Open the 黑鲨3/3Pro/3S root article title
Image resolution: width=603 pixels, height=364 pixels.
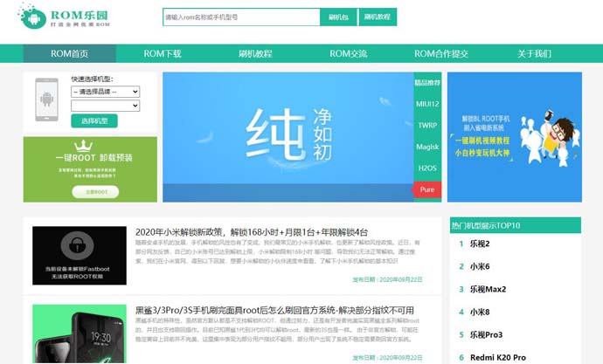click(x=274, y=310)
